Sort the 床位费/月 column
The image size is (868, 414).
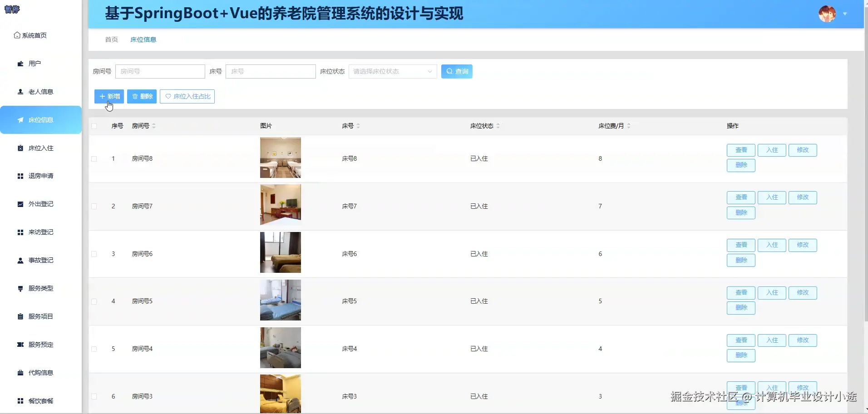pos(629,126)
